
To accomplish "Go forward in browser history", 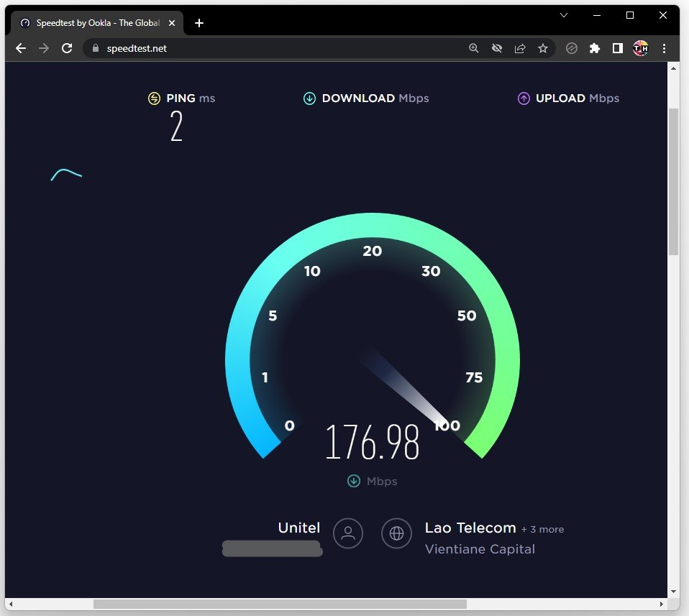I will (43, 48).
